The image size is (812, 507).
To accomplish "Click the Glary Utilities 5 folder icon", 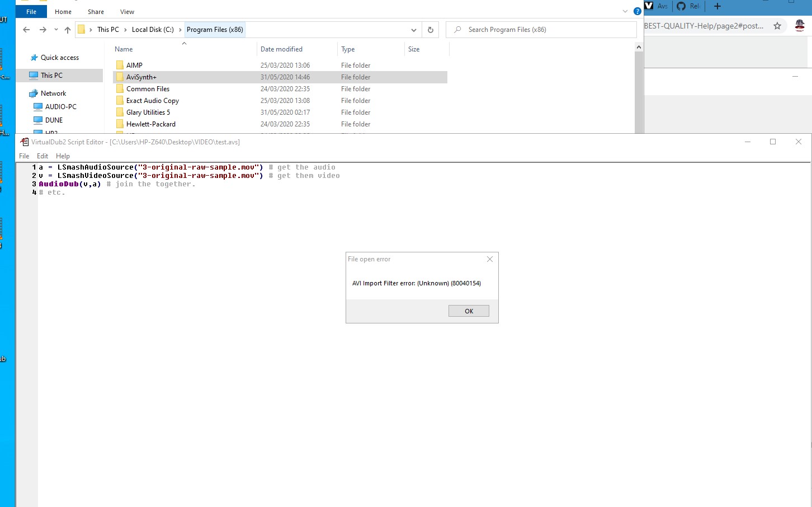I will (120, 112).
